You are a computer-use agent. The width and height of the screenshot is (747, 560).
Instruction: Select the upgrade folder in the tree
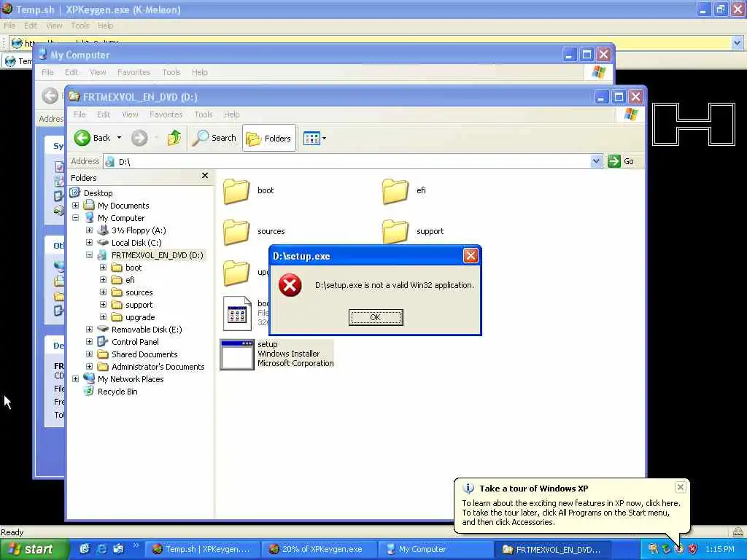pyautogui.click(x=140, y=317)
